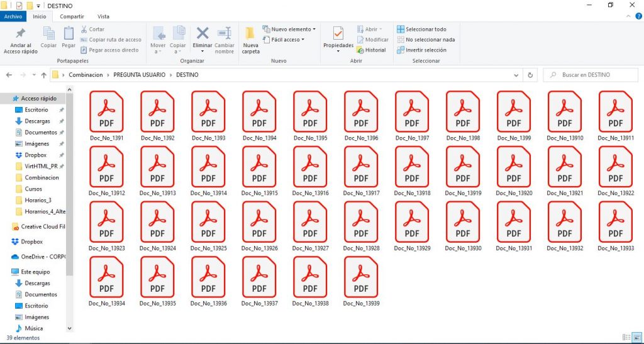This screenshot has height=344, width=644.
Task: Click the title bar properties checkmark icon
Action: tap(19, 6)
